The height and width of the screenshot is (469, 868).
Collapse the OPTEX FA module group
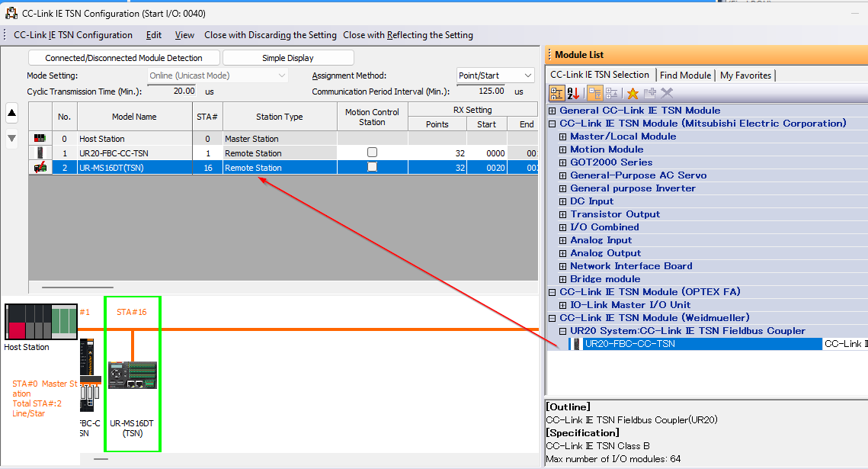[x=552, y=292]
